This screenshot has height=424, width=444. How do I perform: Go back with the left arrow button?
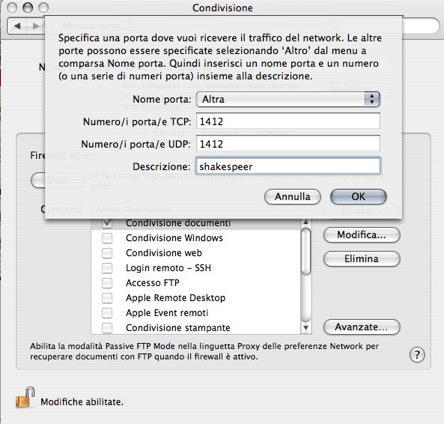click(17, 26)
